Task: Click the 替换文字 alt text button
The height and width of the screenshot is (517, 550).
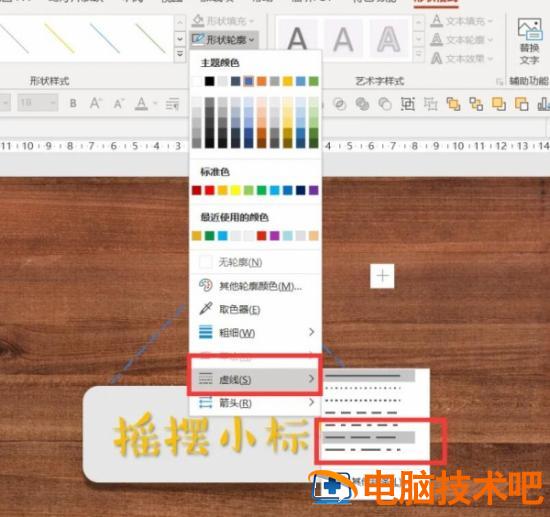Action: 529,41
